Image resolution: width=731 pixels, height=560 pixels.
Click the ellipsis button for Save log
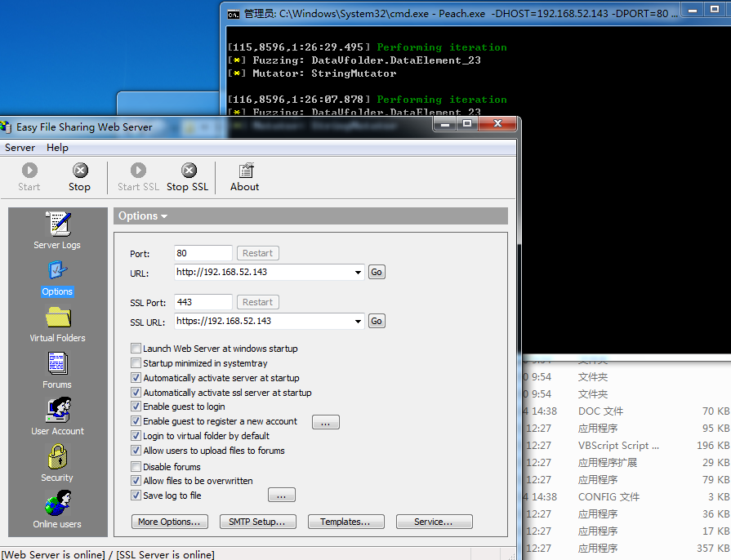tap(282, 496)
